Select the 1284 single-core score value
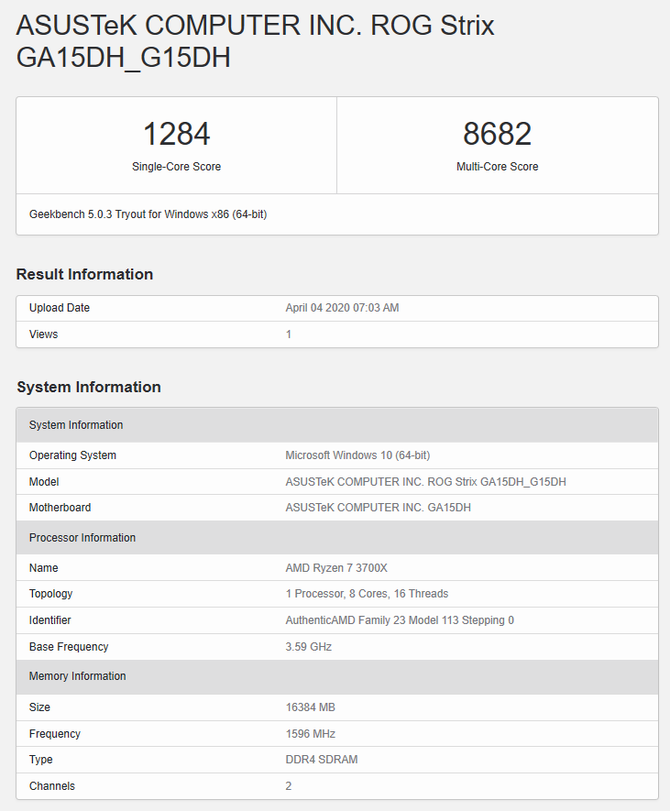This screenshot has width=670, height=811. pyautogui.click(x=176, y=133)
